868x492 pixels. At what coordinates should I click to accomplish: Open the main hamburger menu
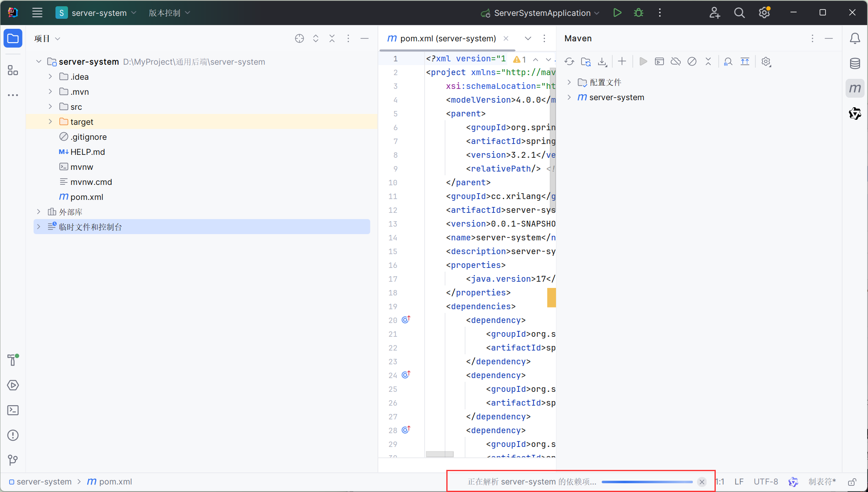[37, 13]
